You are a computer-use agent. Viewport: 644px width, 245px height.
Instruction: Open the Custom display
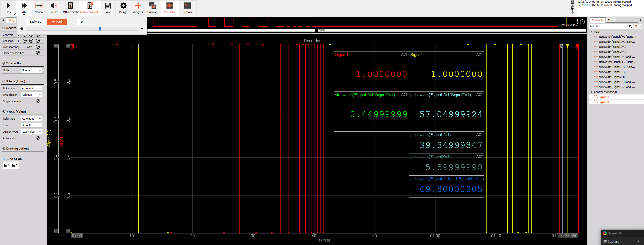[x=187, y=8]
